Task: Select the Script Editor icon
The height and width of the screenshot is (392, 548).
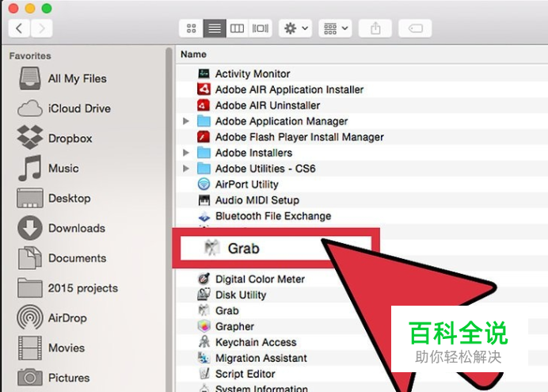Action: 204,374
